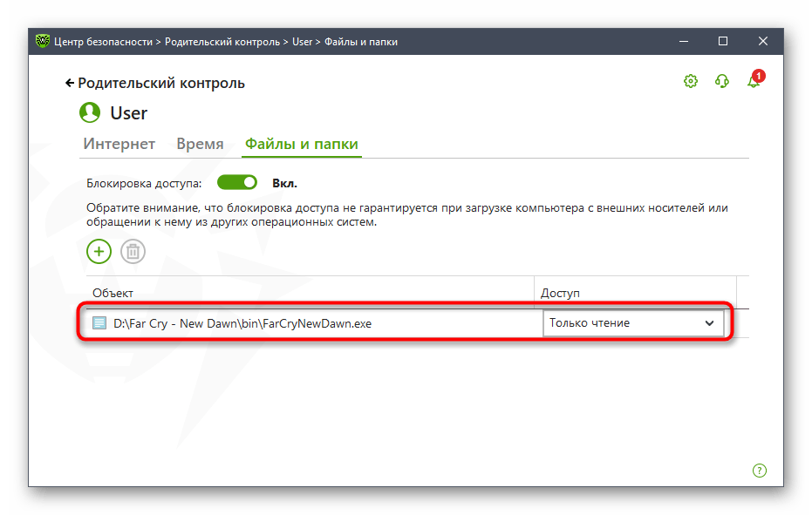The width and height of the screenshot is (812, 515).
Task: Maximize the Центр безопасности window
Action: 723,42
